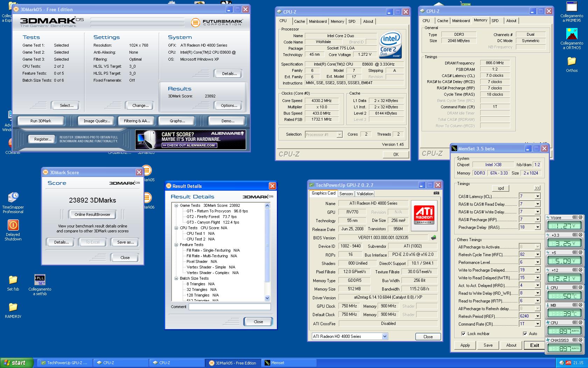Open the Sensors tab in GPU-Z
The image size is (588, 368).
346,194
